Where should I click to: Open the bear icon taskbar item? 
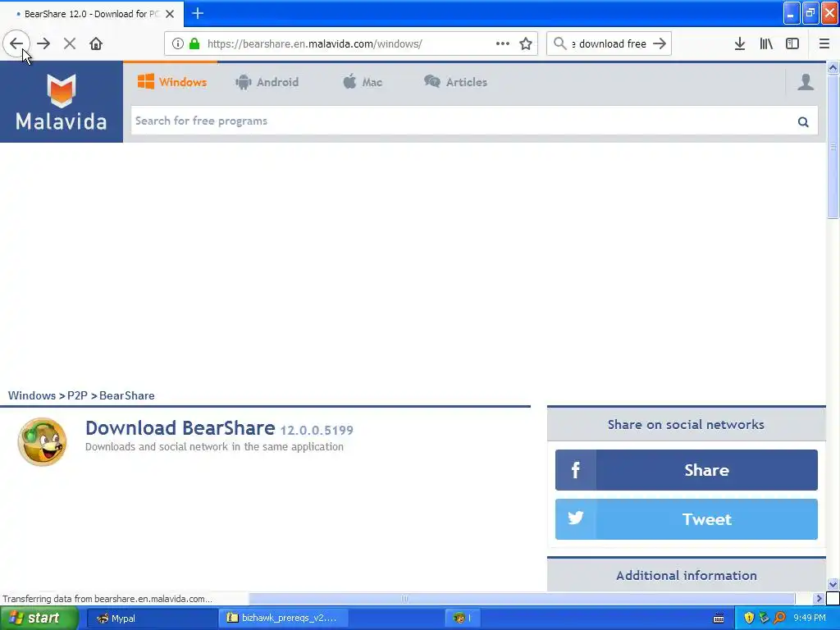click(463, 619)
